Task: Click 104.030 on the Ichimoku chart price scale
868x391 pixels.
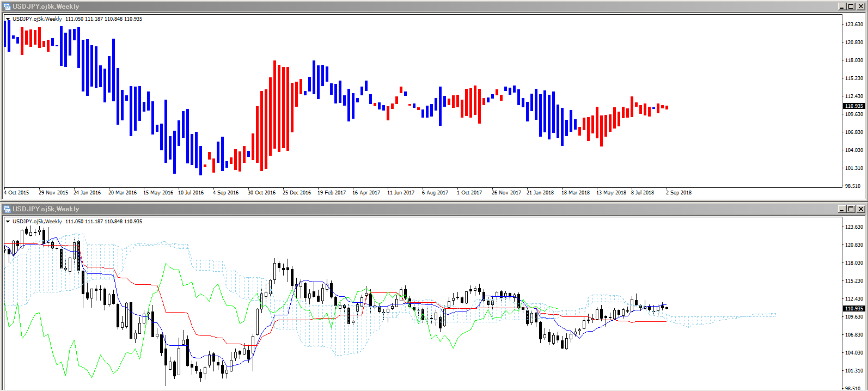Action: point(854,353)
